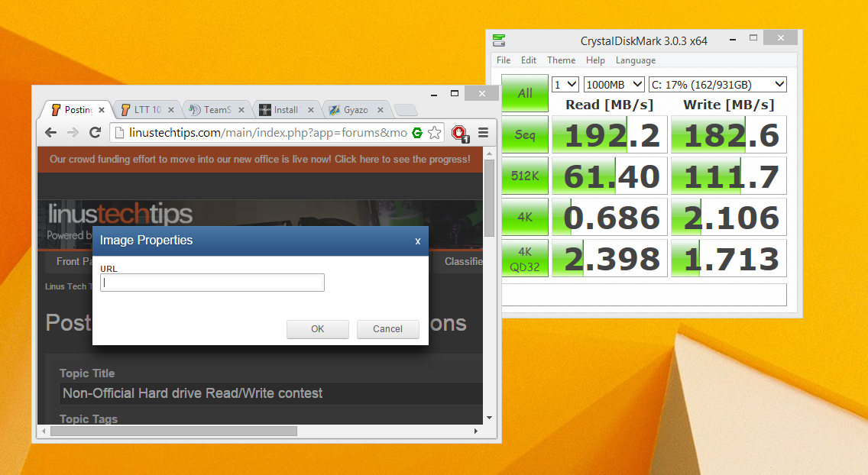This screenshot has width=868, height=475.
Task: Click the Topic Title text field
Action: point(271,393)
